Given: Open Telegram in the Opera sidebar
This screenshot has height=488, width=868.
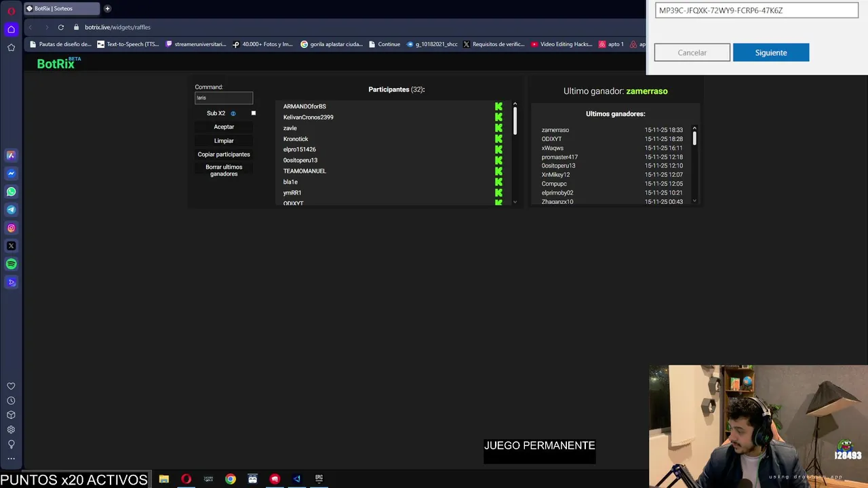Looking at the screenshot, I should pyautogui.click(x=11, y=210).
